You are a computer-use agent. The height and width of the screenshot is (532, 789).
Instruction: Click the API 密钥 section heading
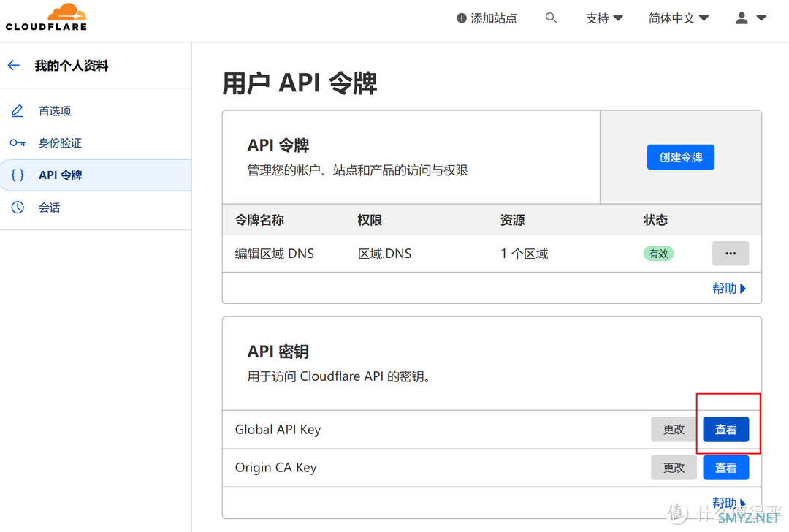pyautogui.click(x=278, y=351)
